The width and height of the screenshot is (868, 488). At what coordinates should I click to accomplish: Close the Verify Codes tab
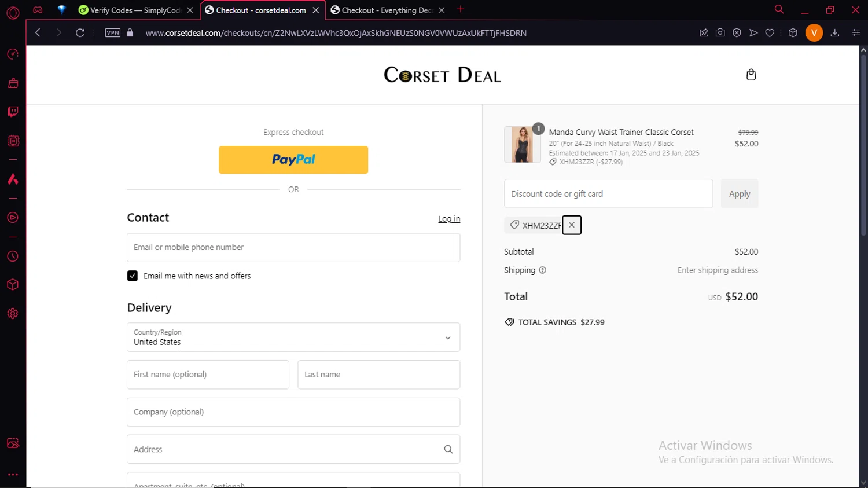click(190, 10)
